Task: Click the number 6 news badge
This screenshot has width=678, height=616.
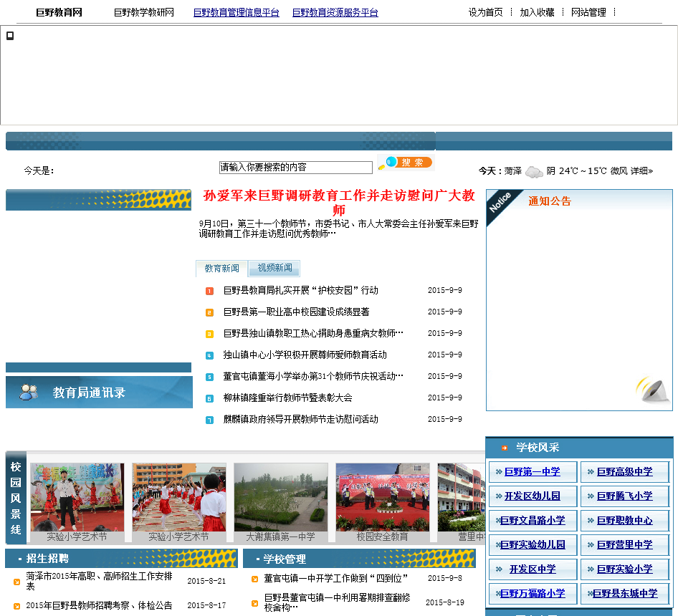Action: pos(209,398)
